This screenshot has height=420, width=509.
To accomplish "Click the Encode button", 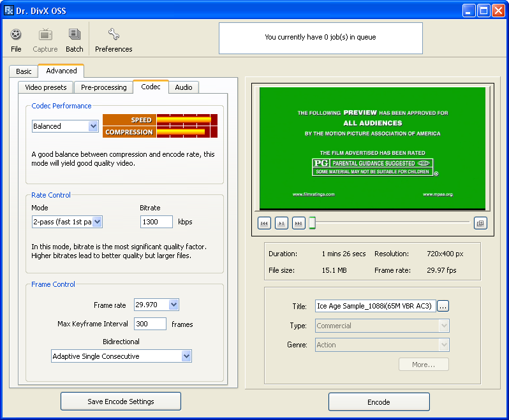I will click(379, 402).
